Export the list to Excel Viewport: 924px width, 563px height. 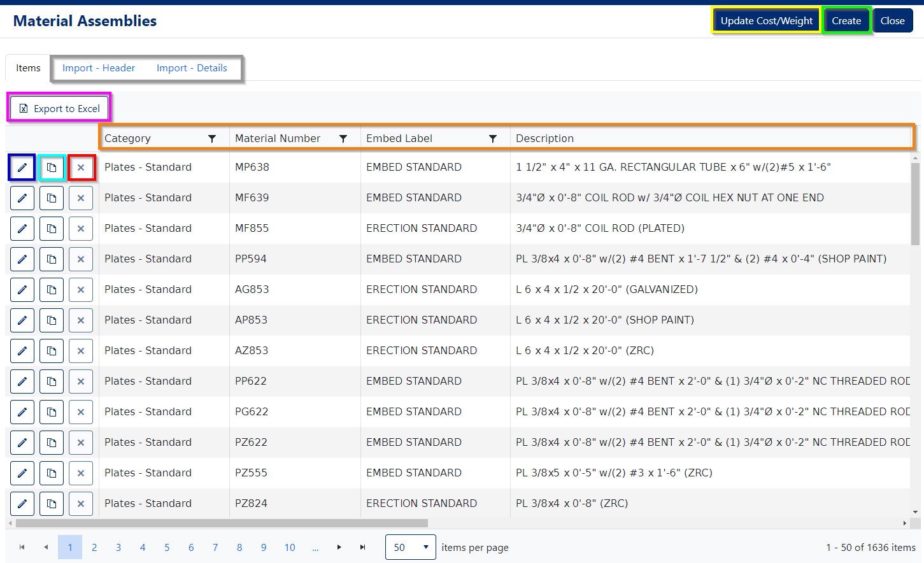click(x=59, y=109)
